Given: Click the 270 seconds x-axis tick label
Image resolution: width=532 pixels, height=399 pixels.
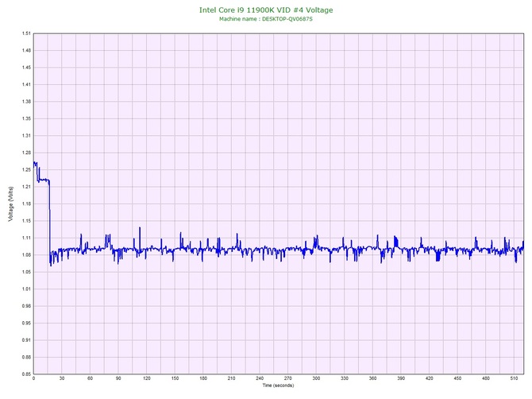Looking at the screenshot, I should coord(287,378).
